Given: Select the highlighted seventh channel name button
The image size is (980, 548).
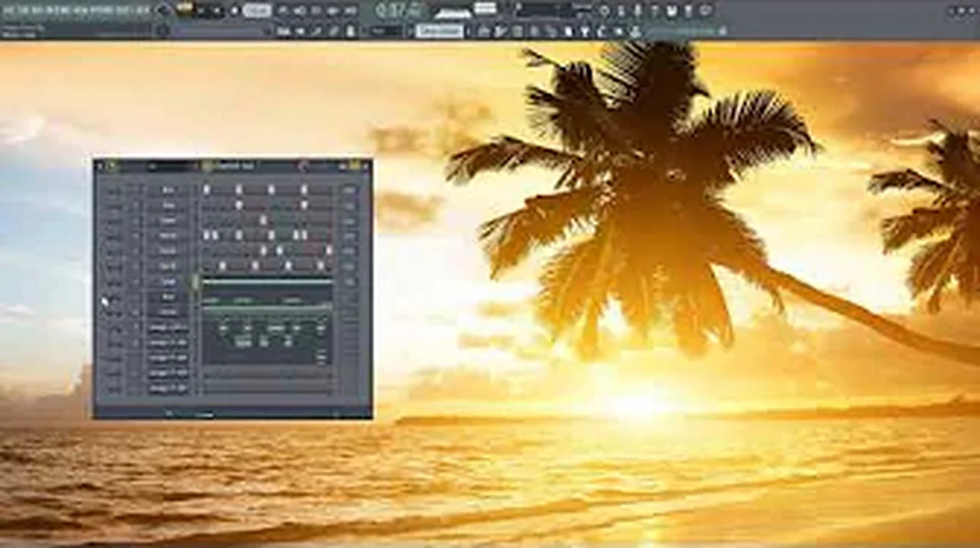Looking at the screenshot, I should coord(168,282).
